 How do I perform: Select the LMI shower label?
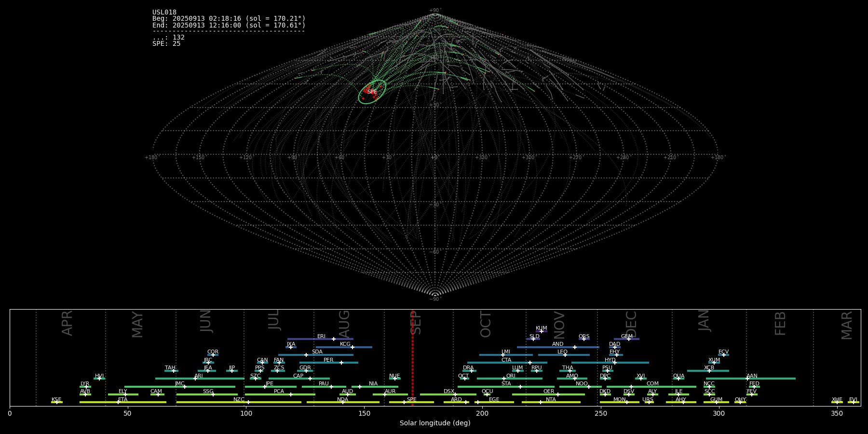click(x=506, y=352)
